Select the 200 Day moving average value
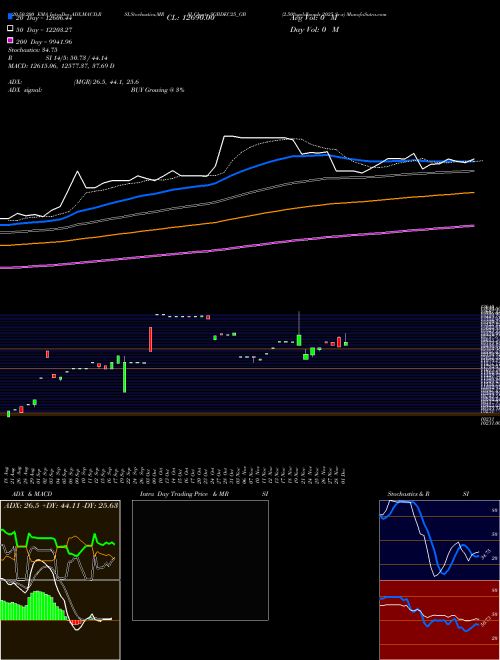 click(x=59, y=42)
